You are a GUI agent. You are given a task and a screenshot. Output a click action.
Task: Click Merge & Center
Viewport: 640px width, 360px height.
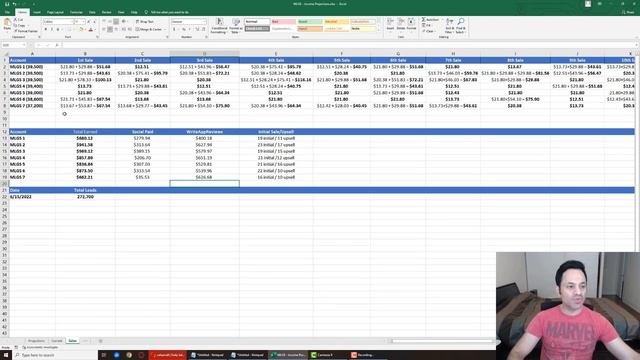(150, 29)
